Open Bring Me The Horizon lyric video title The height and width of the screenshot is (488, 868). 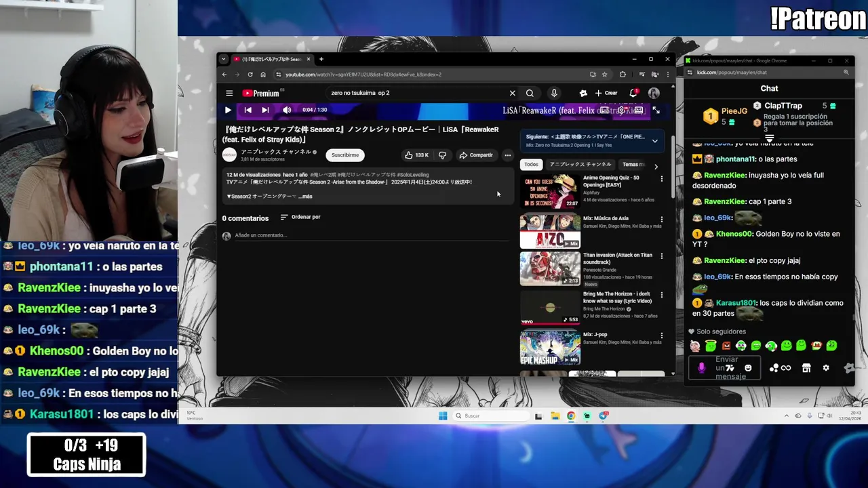click(x=617, y=298)
